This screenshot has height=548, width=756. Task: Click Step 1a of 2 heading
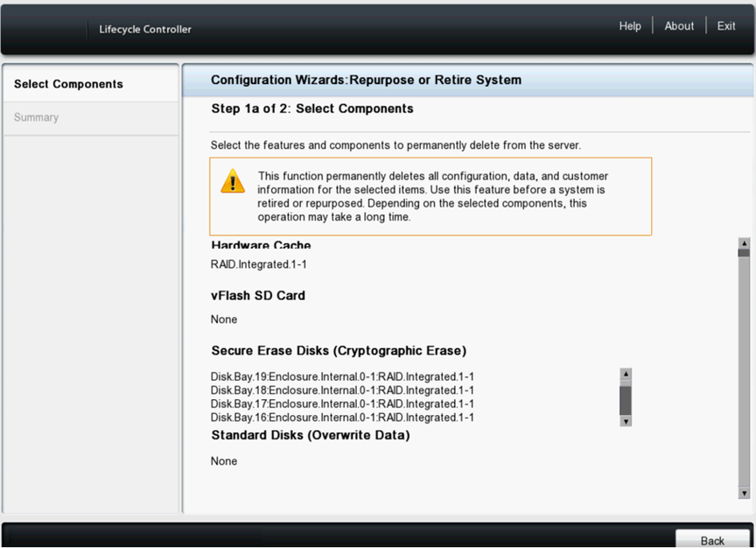[312, 109]
